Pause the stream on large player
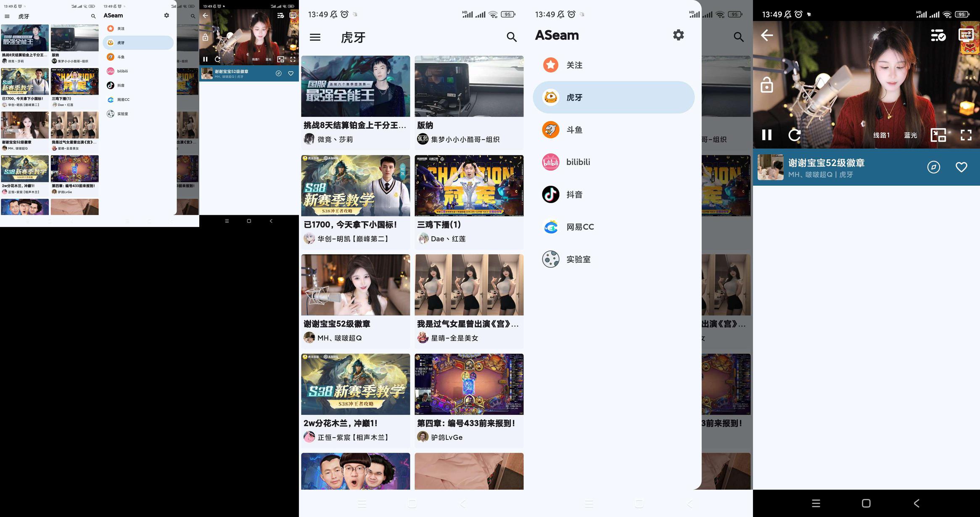Viewport: 980px width, 517px height. pos(767,135)
